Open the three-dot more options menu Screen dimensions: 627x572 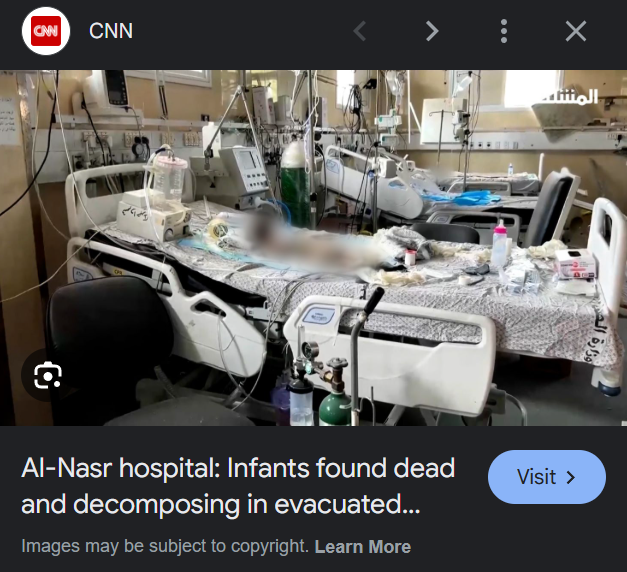pyautogui.click(x=504, y=31)
